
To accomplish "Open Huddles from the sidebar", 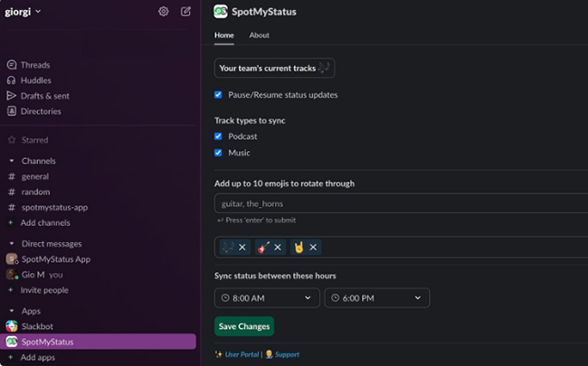I will [35, 80].
